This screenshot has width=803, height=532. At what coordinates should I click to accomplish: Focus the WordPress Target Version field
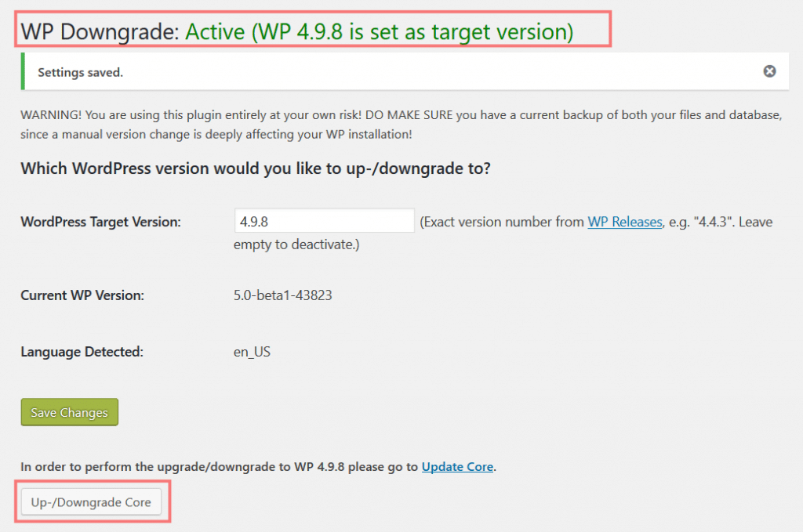324,221
